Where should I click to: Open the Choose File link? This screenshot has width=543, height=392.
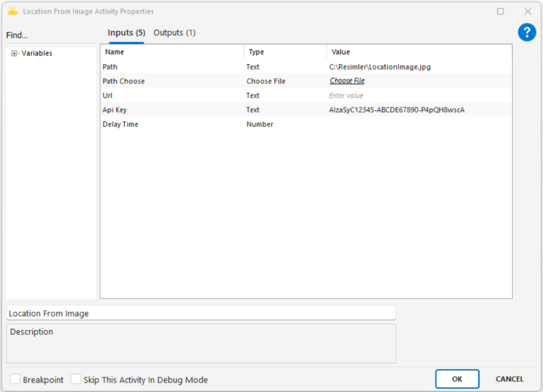click(347, 81)
